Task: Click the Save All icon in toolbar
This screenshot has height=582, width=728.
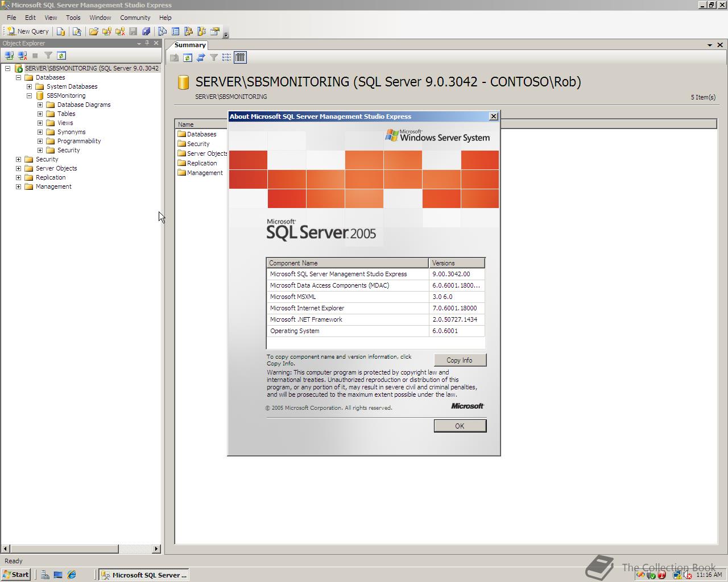Action: (146, 31)
